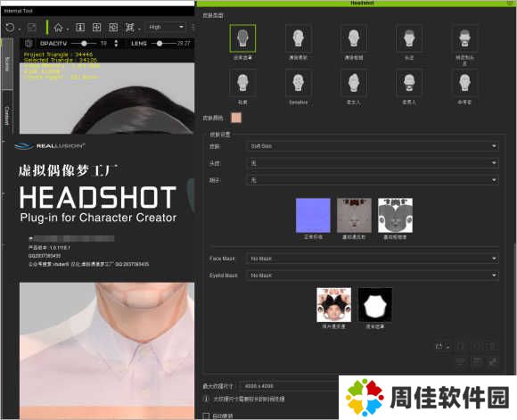Click the Home view icon in the toolbar
517x420 pixels.
[x=58, y=28]
